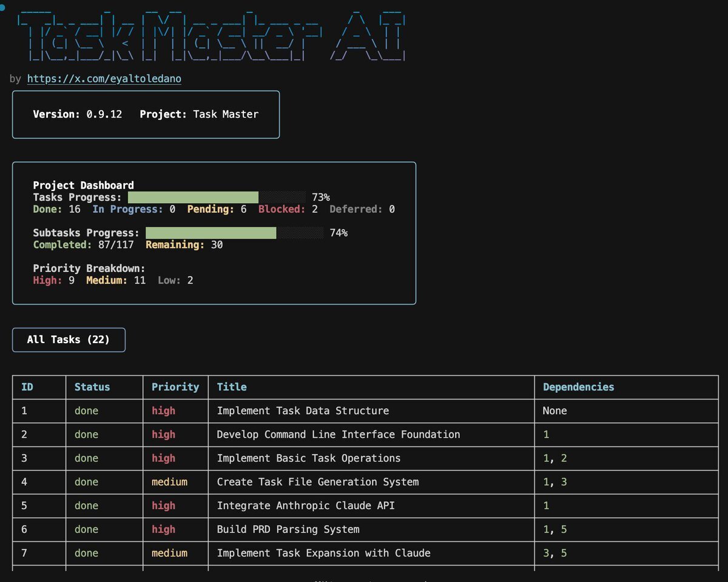This screenshot has height=582, width=728.
Task: Click the Title column header
Action: pos(232,387)
